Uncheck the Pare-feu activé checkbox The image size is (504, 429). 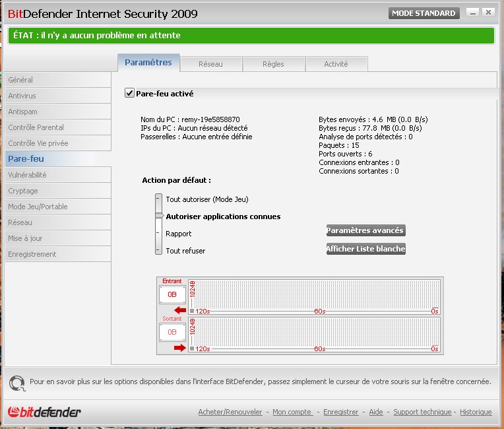click(x=129, y=93)
